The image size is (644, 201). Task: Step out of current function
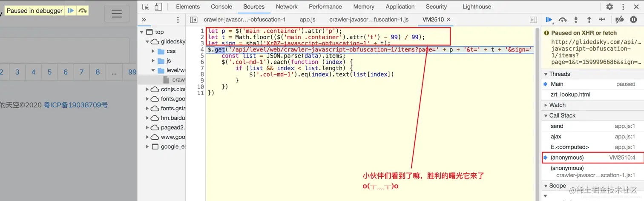click(x=589, y=20)
